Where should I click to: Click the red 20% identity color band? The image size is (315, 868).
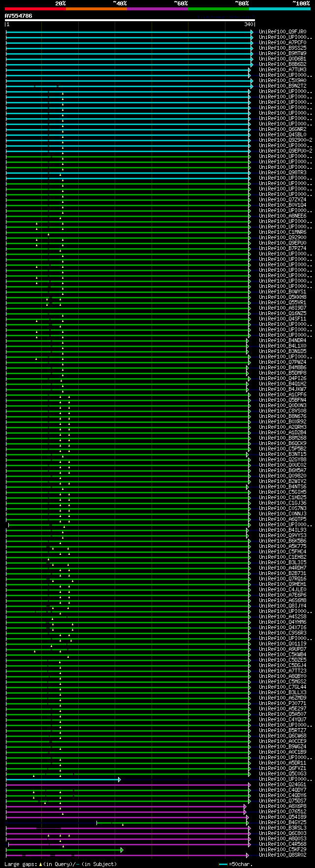point(35,8)
